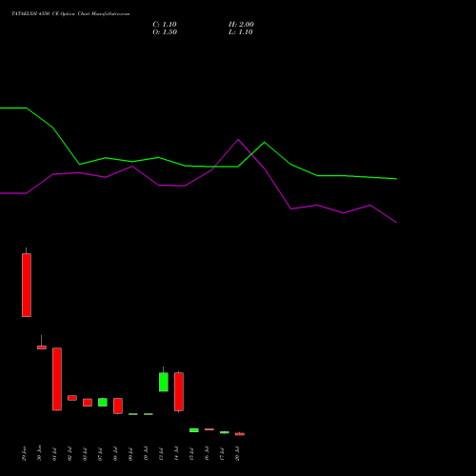Click the low value L: 1.10
Viewport: 476px width, 476px height.
(241, 32)
